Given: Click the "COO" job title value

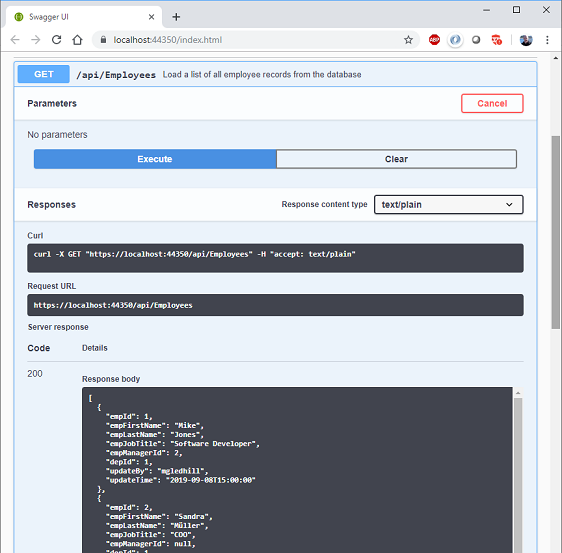Looking at the screenshot, I should pyautogui.click(x=183, y=535).
